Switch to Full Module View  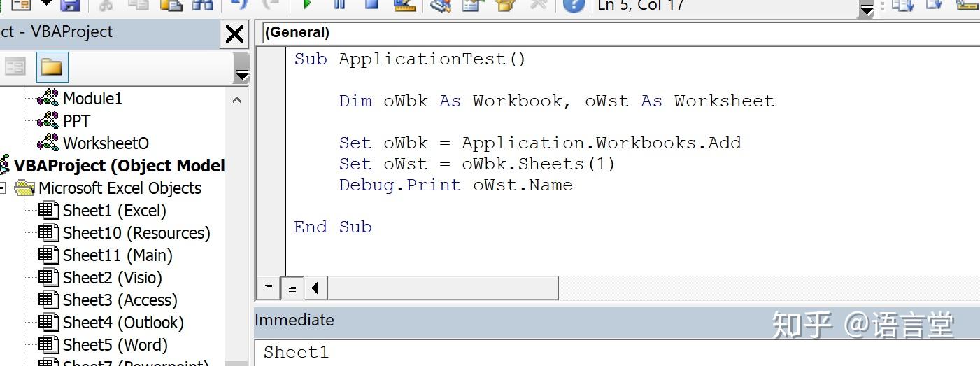pos(292,288)
